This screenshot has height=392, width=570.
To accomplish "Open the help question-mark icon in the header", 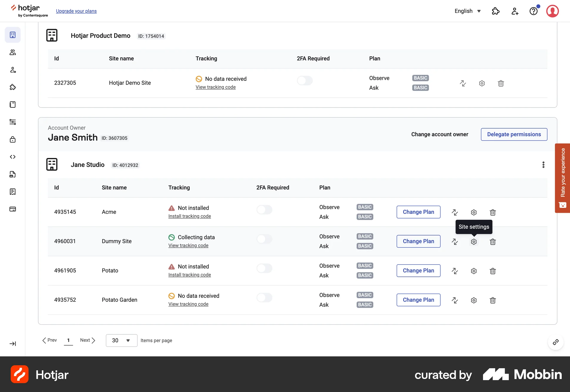I will pos(534,11).
